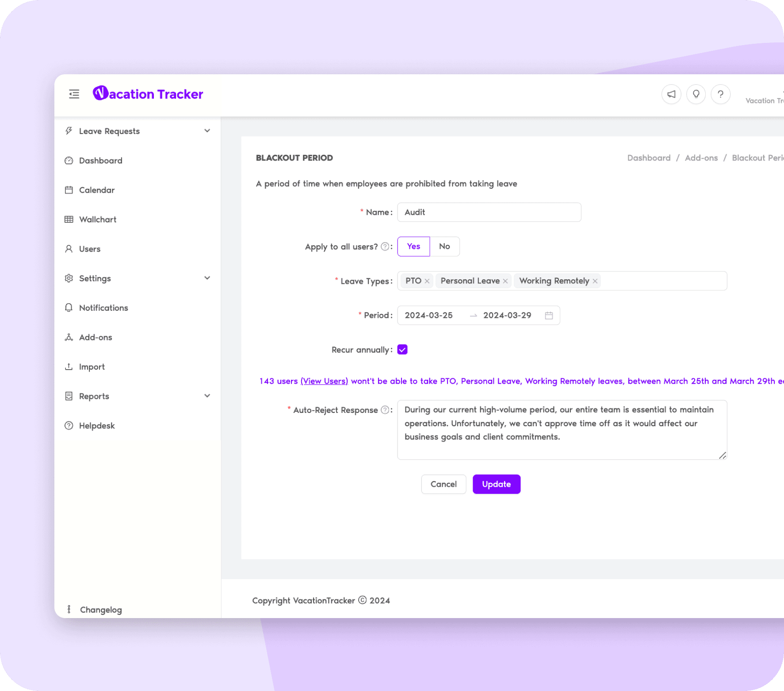Uncheck the Recur annually checkbox
The width and height of the screenshot is (784, 691).
click(x=402, y=350)
